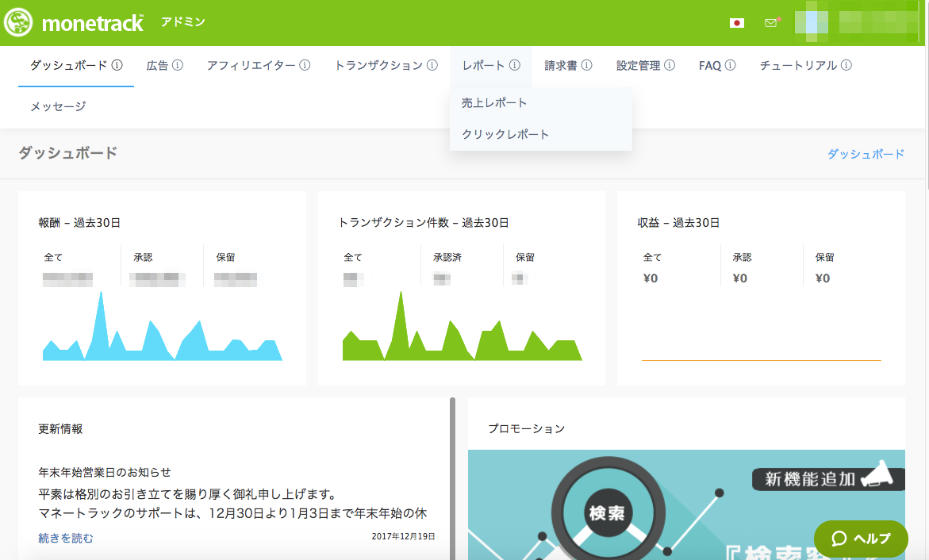Click info icon next to ダッシュボード tab
Screen dimensions: 929x560
[117, 66]
